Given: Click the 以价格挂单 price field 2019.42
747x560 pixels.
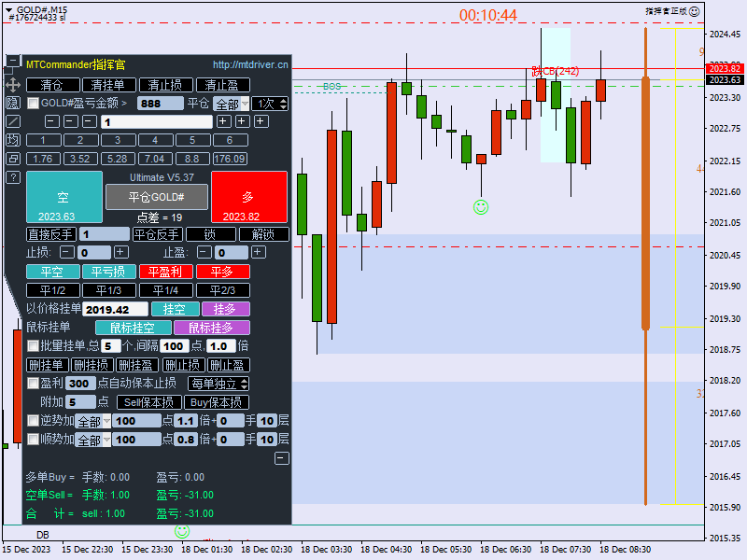Looking at the screenshot, I should [x=115, y=310].
